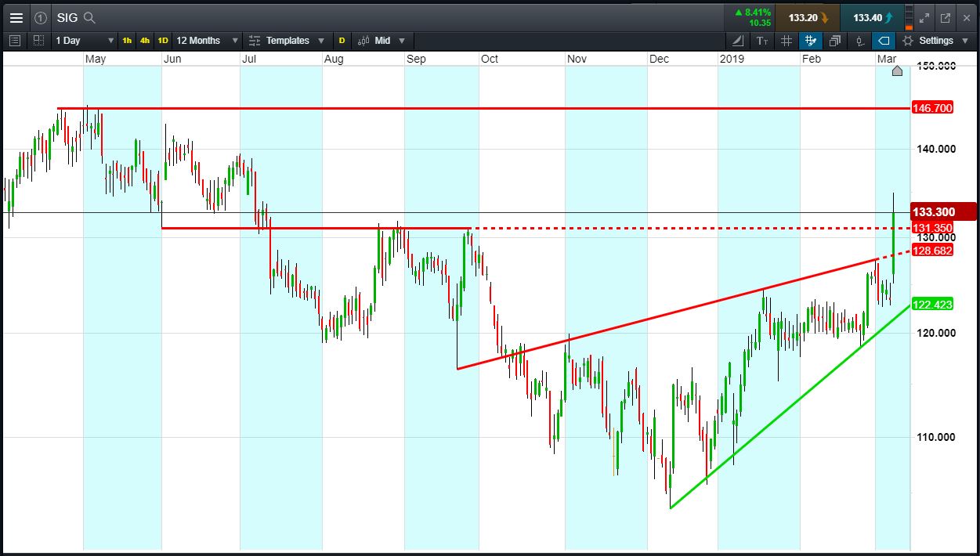The image size is (980, 556).
Task: Click the Templates sliders icon
Action: coord(255,41)
